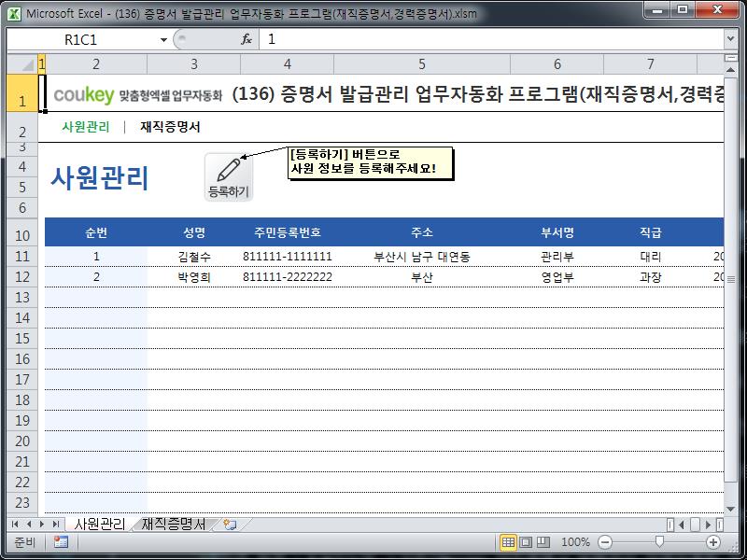Select column header 2

96,63
